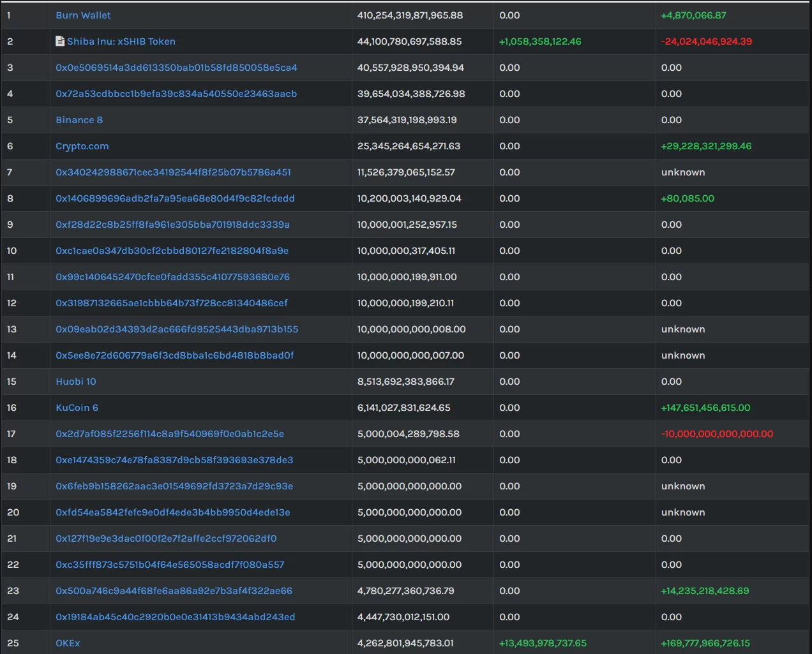The image size is (812, 654).
Task: Click address 0x500a746c9a44f68f in row 23
Action: [174, 591]
